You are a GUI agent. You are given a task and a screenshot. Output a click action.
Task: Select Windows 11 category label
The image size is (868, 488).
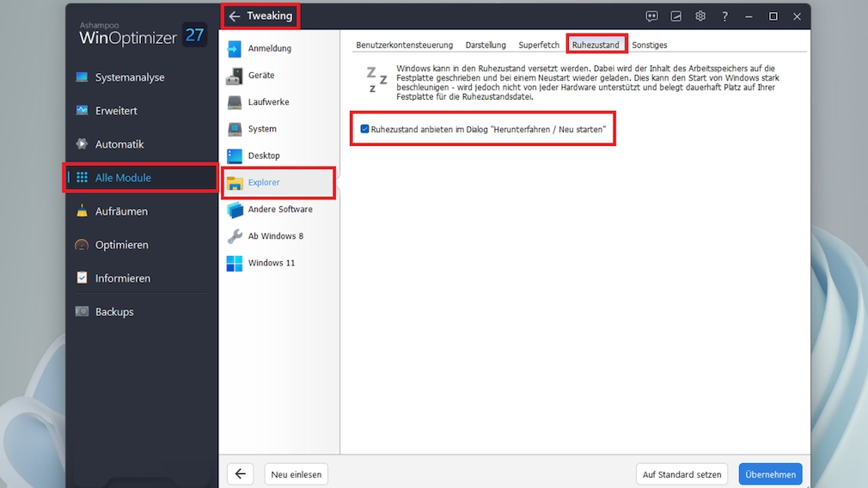(x=272, y=263)
